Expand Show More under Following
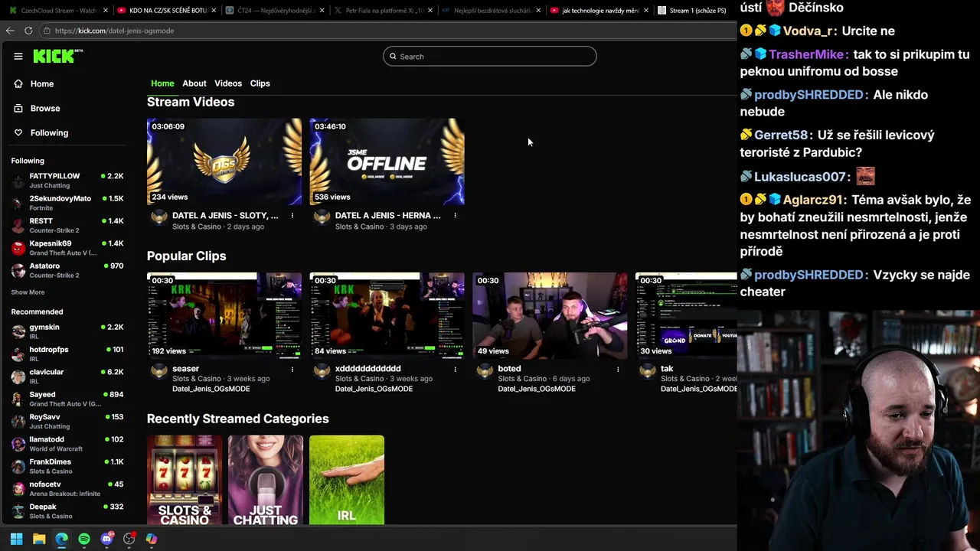Screen dimensions: 980x551 (28, 292)
